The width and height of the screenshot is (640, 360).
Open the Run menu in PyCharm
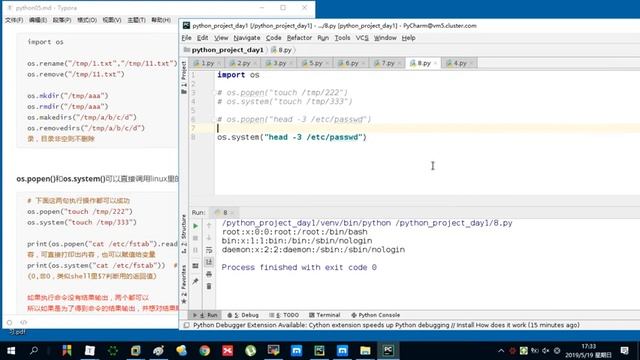[323, 38]
